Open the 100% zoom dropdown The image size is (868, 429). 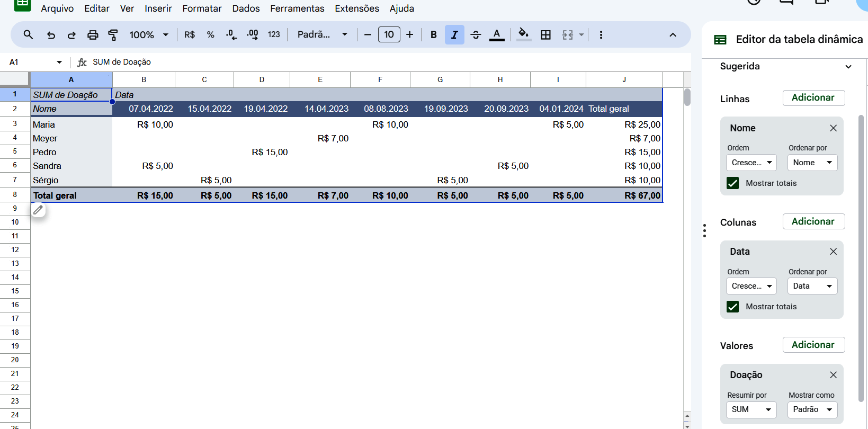tap(149, 35)
